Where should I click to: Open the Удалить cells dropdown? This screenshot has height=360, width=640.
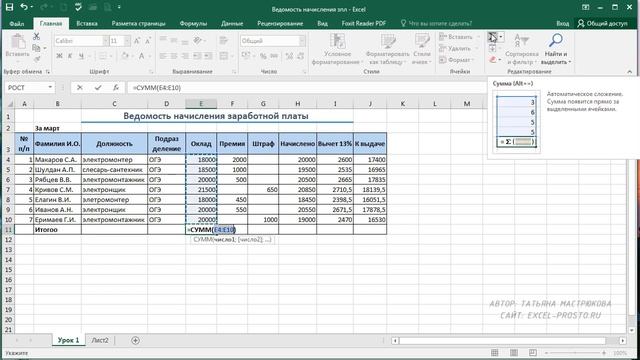point(458,48)
